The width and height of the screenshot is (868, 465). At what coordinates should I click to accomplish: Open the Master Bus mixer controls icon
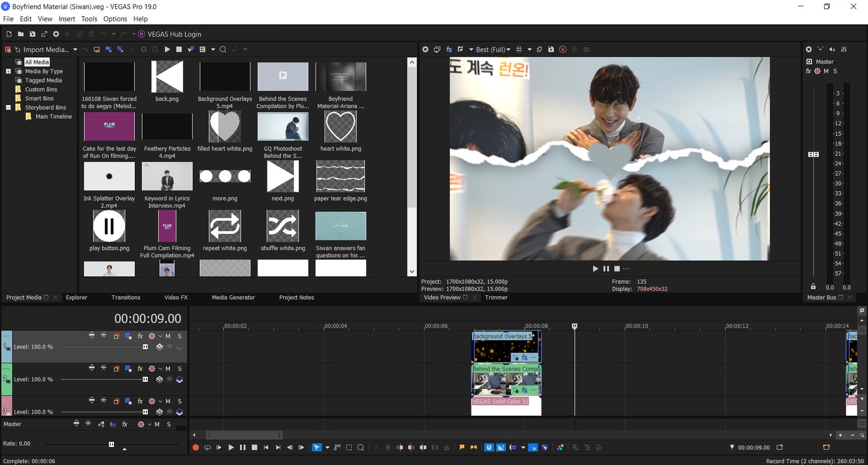(x=844, y=49)
